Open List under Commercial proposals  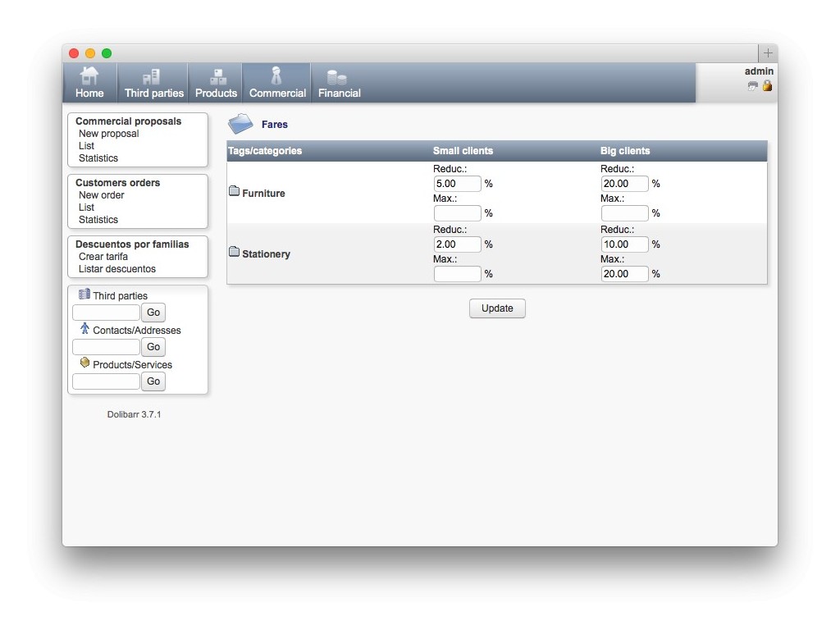(86, 146)
